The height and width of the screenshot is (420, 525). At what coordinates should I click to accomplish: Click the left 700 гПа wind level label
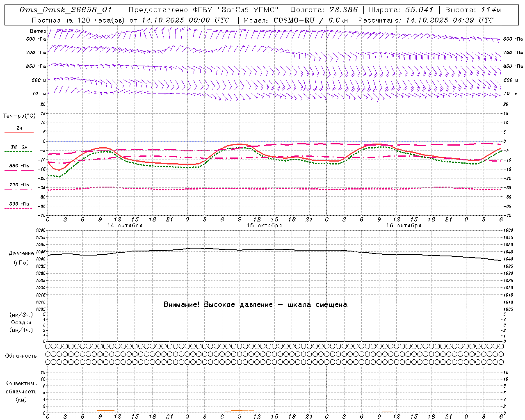pyautogui.click(x=36, y=52)
